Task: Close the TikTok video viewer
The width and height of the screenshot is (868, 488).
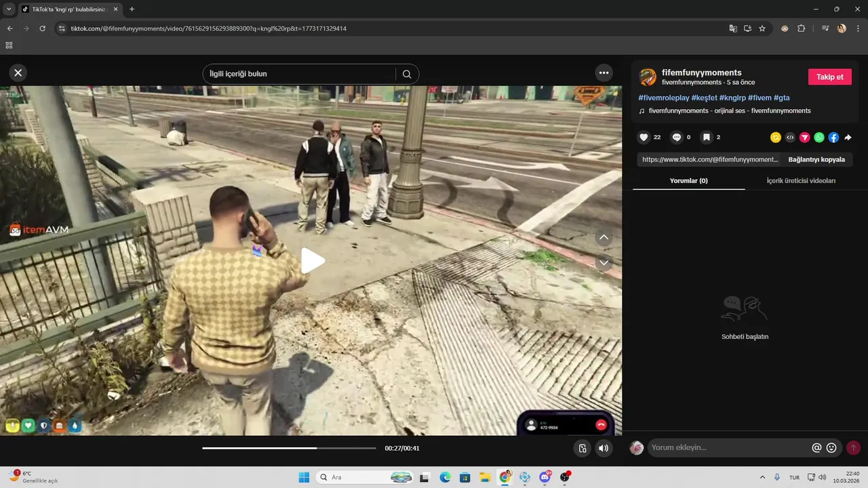Action: pyautogui.click(x=18, y=73)
